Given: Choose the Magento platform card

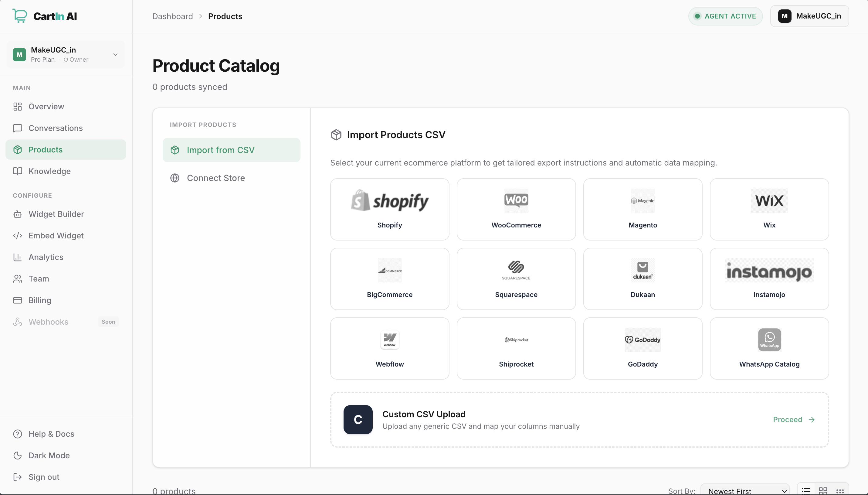Looking at the screenshot, I should (x=643, y=210).
